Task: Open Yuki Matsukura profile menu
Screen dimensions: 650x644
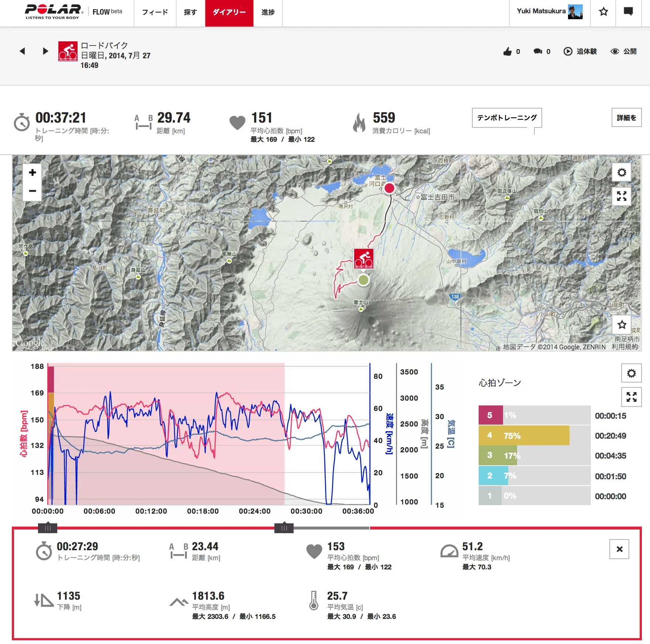Action: point(549,12)
